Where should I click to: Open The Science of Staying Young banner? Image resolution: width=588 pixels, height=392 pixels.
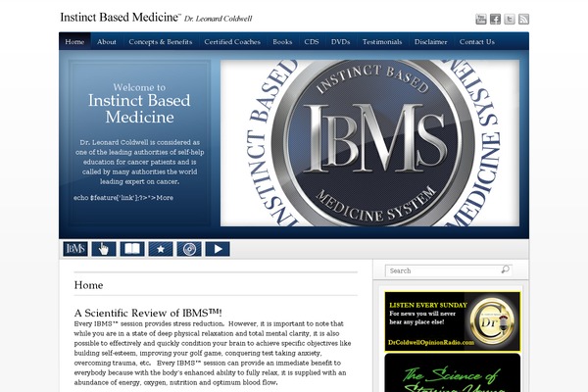point(452,372)
